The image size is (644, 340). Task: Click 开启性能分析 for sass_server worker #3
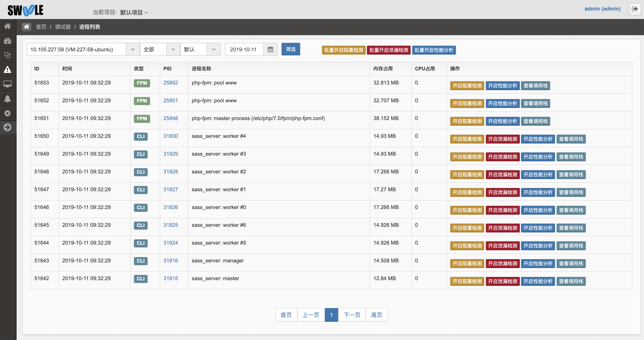tap(538, 157)
